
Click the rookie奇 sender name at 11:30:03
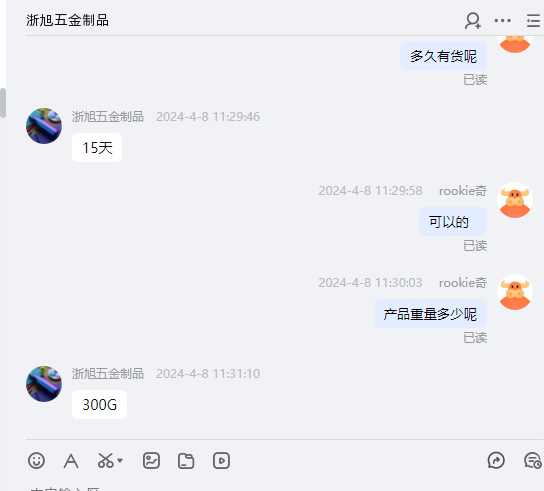[x=463, y=283]
